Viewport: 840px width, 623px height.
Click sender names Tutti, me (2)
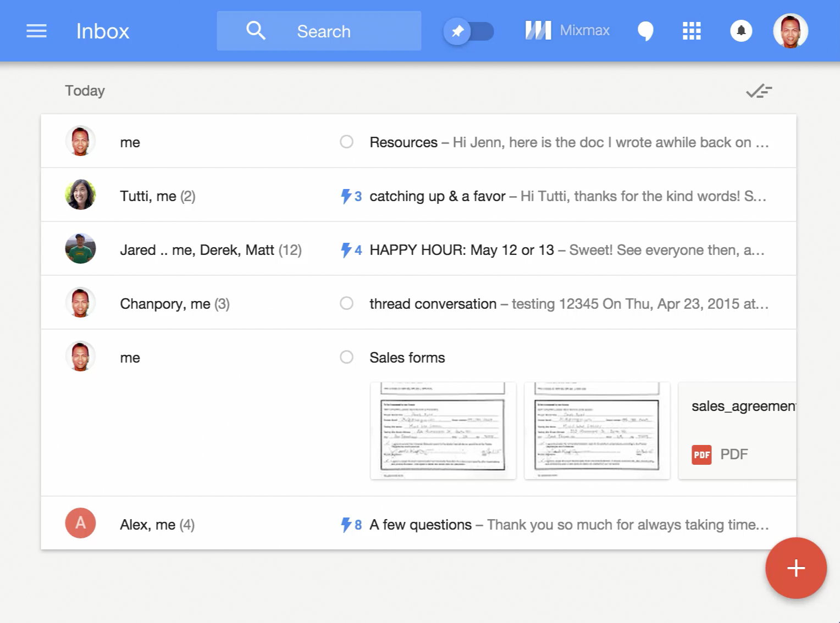pyautogui.click(x=158, y=196)
